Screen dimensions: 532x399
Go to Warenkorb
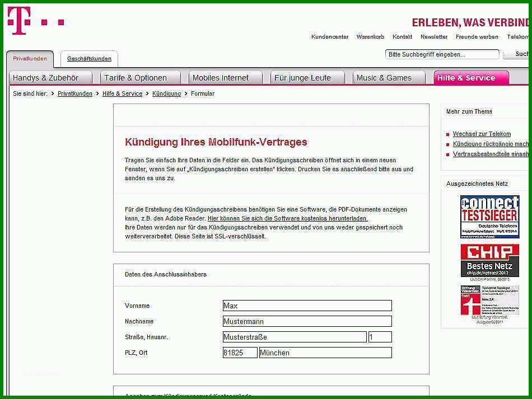370,36
